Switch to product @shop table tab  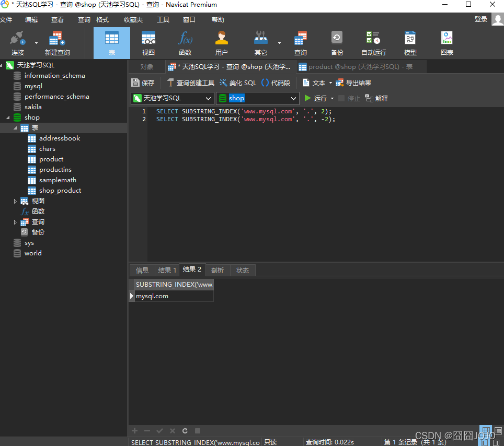[x=362, y=67]
